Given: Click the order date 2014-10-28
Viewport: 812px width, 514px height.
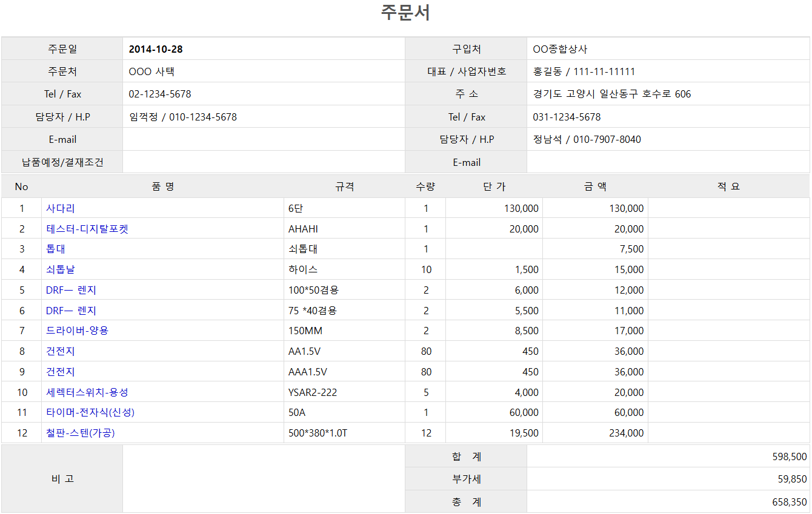Looking at the screenshot, I should click(156, 49).
